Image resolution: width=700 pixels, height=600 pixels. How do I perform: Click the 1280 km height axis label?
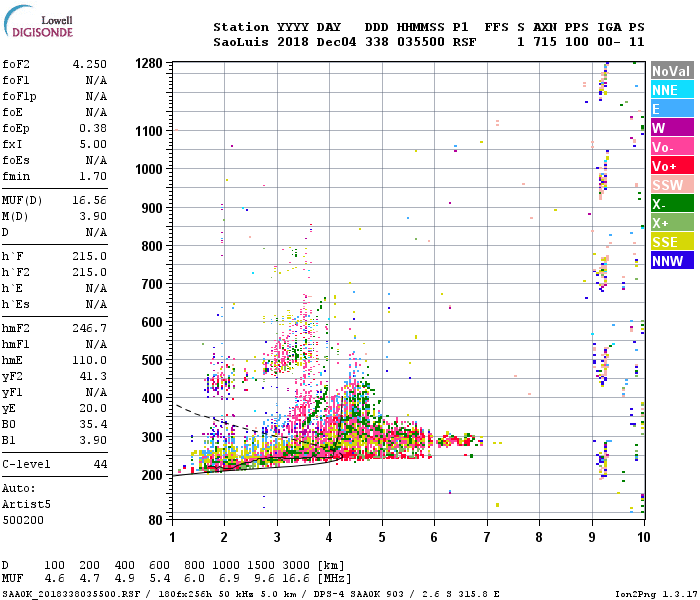click(x=149, y=63)
